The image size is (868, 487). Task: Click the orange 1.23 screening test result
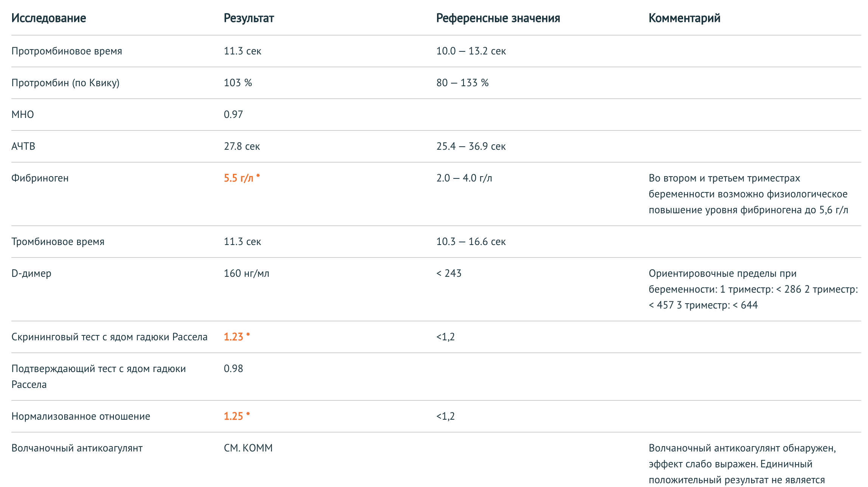click(237, 337)
